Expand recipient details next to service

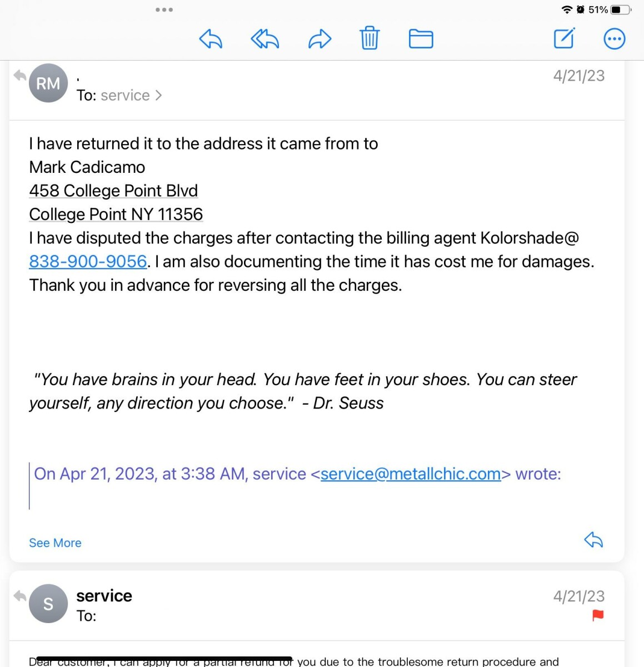tap(158, 96)
